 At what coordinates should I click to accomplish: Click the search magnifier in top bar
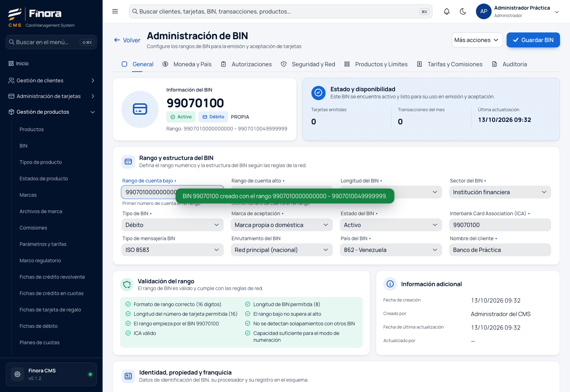[135, 11]
